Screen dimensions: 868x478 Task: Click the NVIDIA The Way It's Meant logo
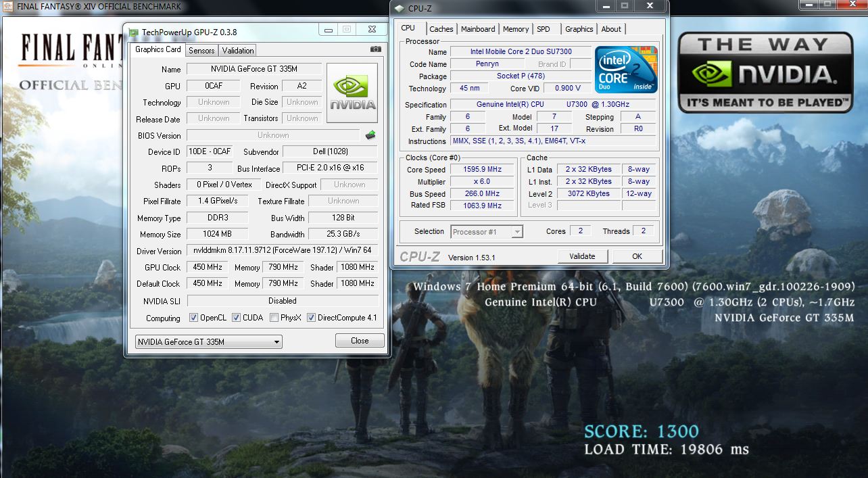click(765, 72)
